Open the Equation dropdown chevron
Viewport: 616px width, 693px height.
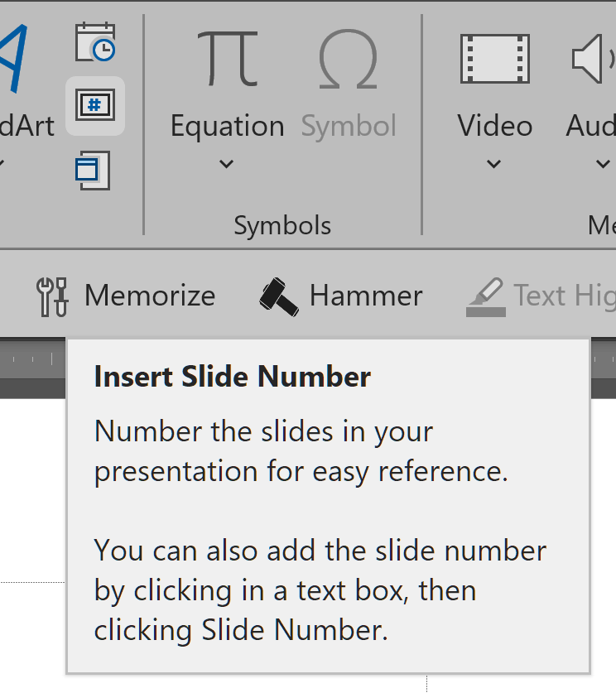226,164
